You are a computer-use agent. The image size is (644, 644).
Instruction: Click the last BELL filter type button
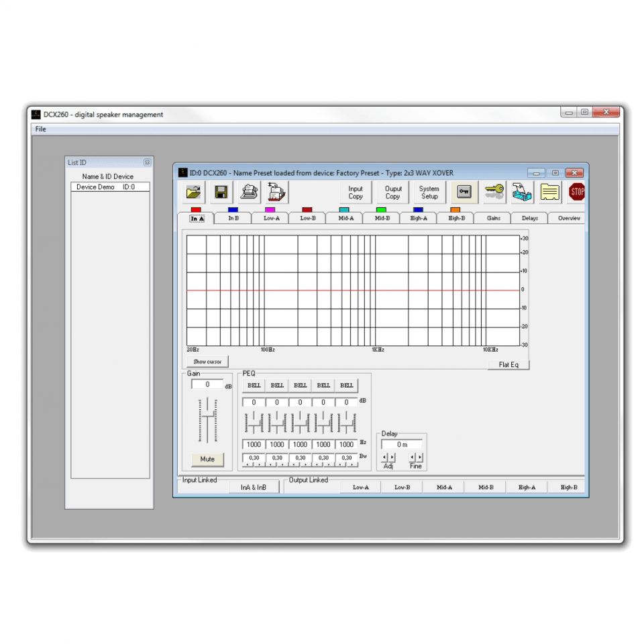(347, 386)
